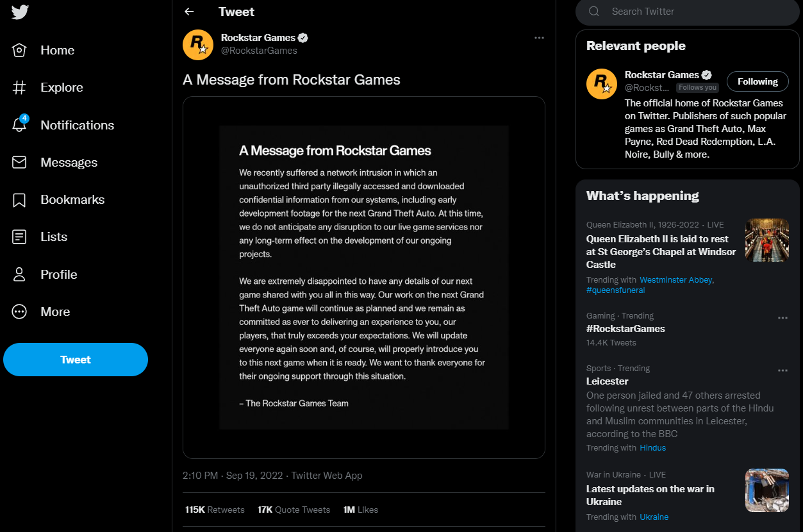Screen dimensions: 803x532
Task: Open Notifications with the bell icon
Action: click(78, 124)
